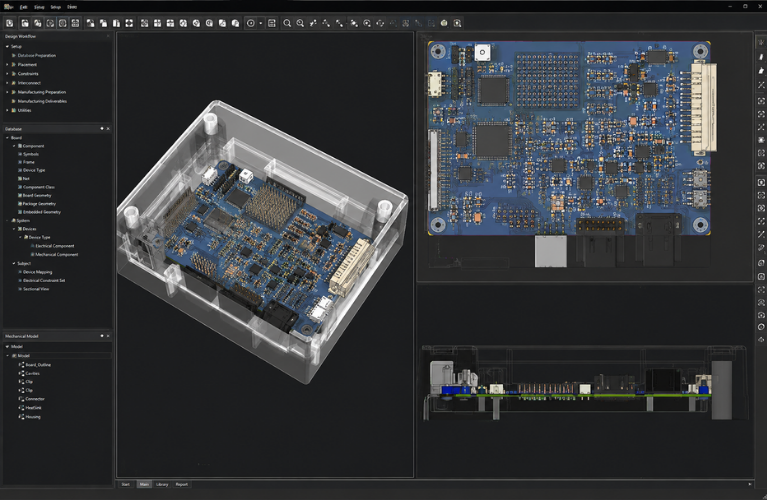The width and height of the screenshot is (767, 500).
Task: Select Cavities in Mechanical Model
Action: coord(32,373)
